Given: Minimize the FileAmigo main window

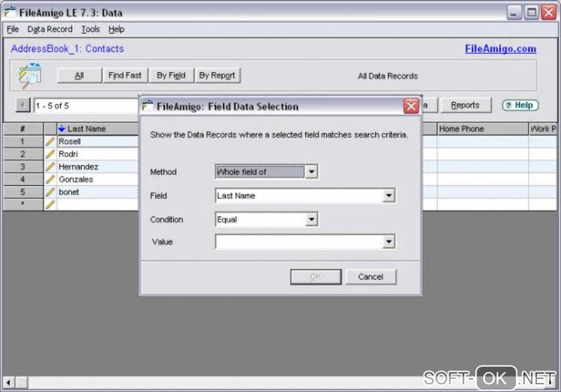Looking at the screenshot, I should (x=514, y=13).
